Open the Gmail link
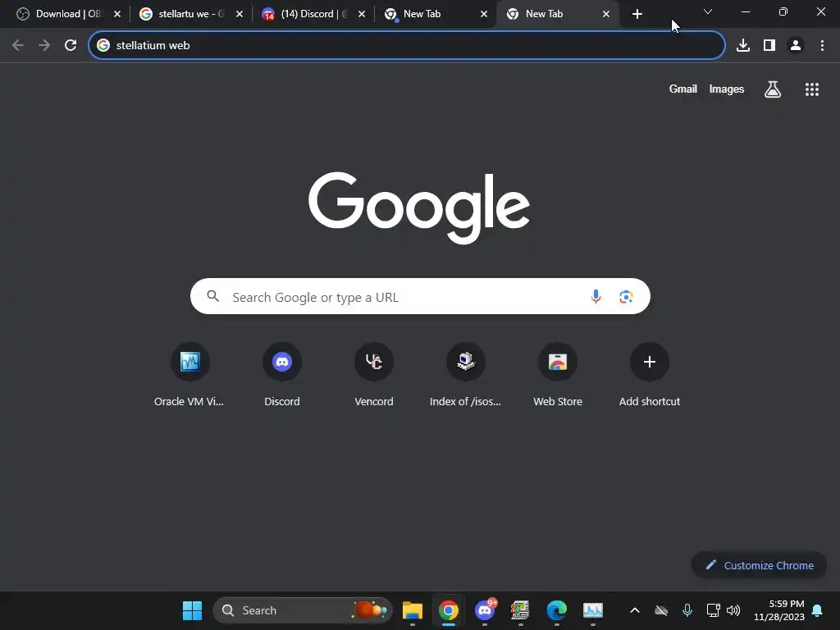 (683, 89)
